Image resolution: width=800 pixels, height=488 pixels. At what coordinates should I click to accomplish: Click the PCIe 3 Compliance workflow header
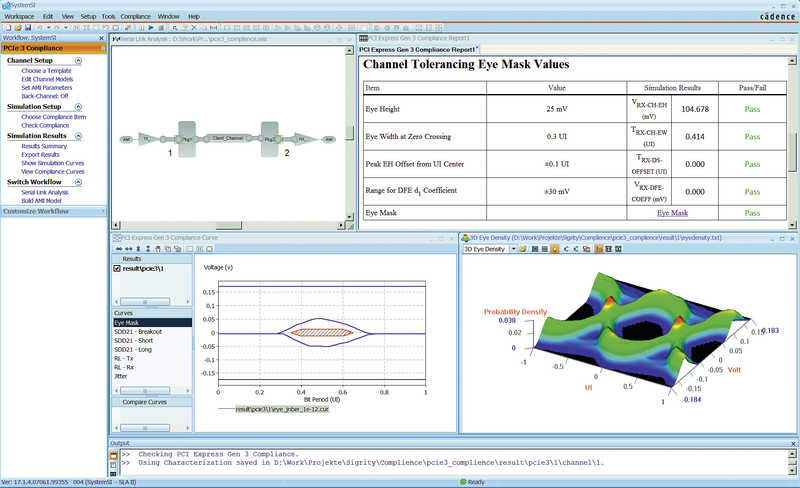coord(53,48)
